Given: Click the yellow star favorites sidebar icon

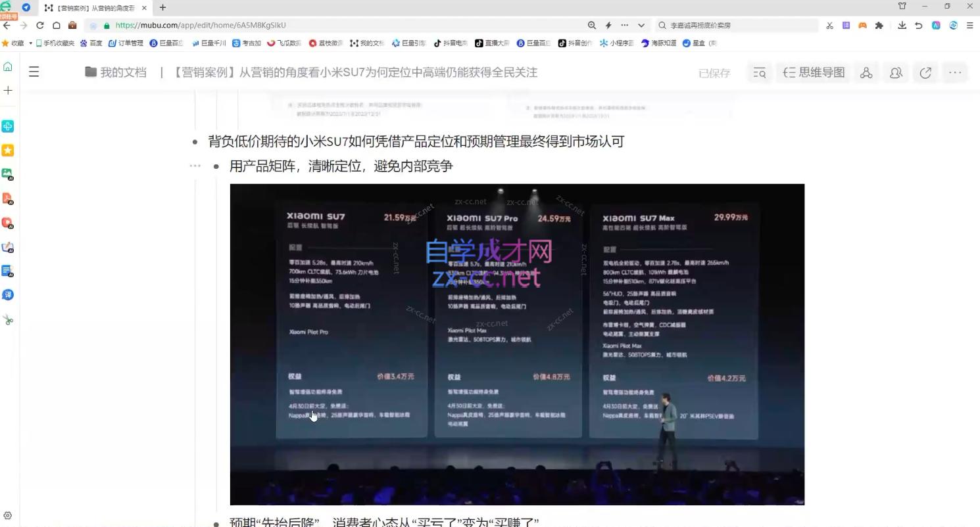Looking at the screenshot, I should click(x=8, y=150).
